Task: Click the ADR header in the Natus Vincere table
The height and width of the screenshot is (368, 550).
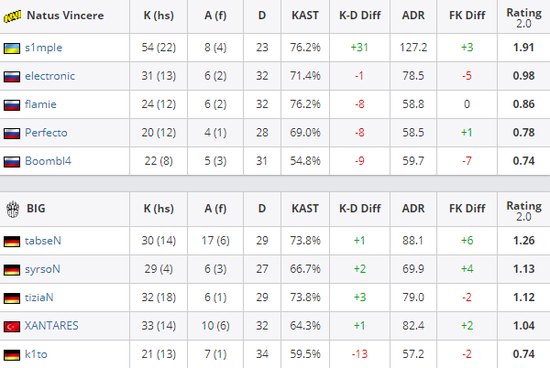Action: tap(413, 15)
